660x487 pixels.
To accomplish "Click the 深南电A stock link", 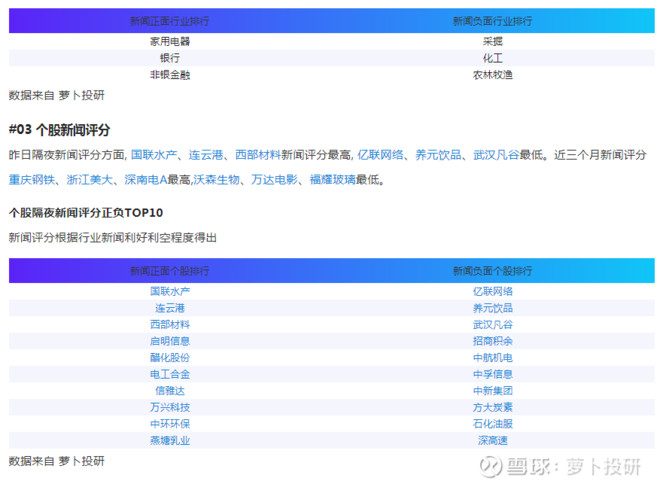I will pyautogui.click(x=146, y=180).
